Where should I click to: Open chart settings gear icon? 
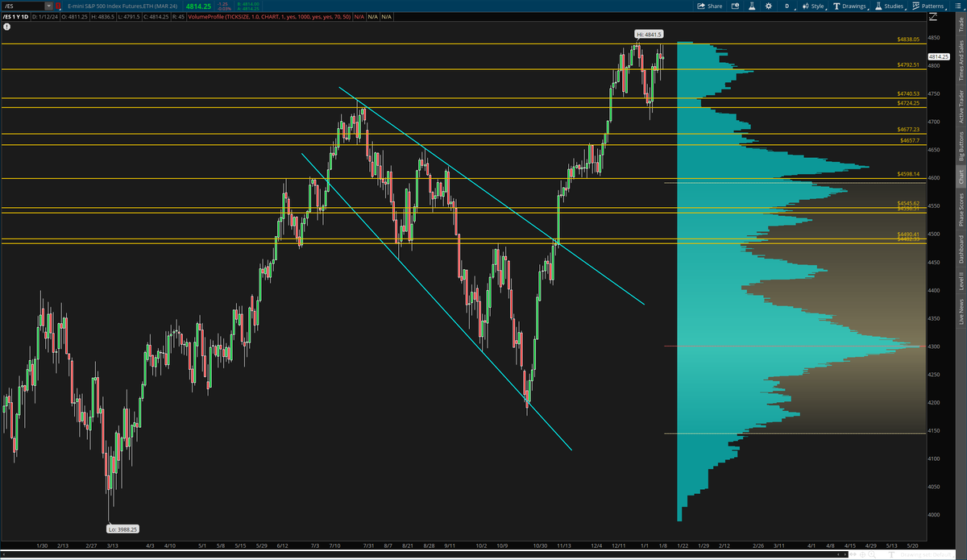coord(769,6)
